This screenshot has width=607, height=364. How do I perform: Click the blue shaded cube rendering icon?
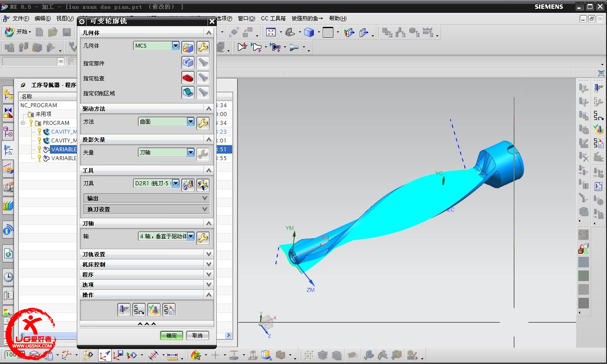[x=309, y=32]
